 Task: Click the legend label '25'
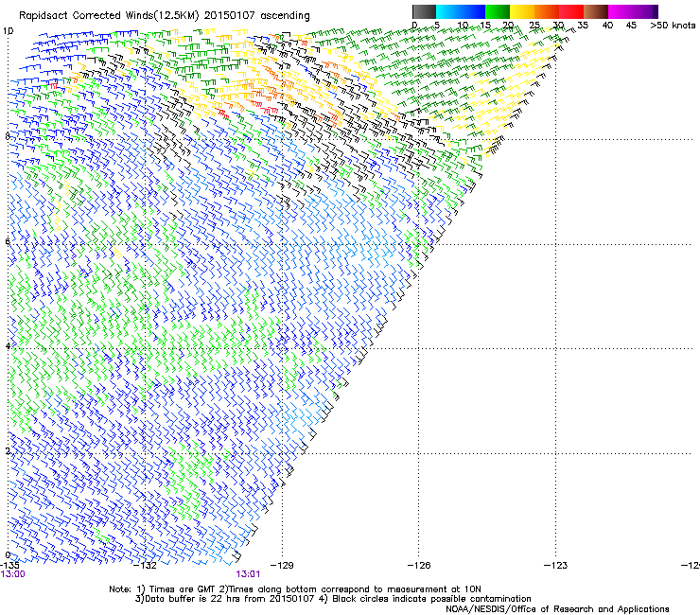coord(534,26)
